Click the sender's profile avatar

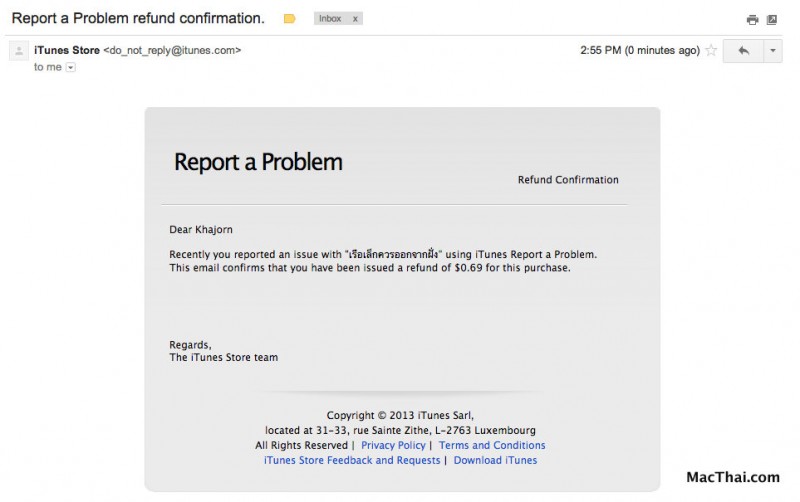[18, 51]
